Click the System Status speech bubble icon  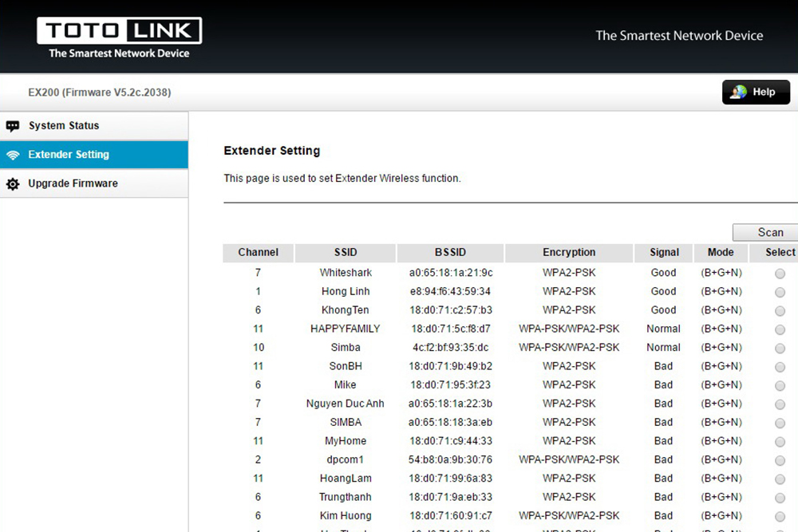13,126
